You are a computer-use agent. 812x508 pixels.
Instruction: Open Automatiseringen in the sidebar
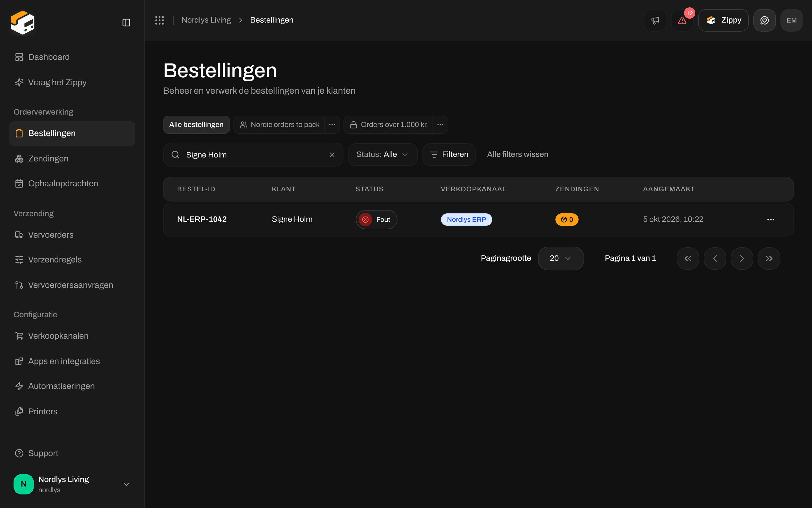72,386
